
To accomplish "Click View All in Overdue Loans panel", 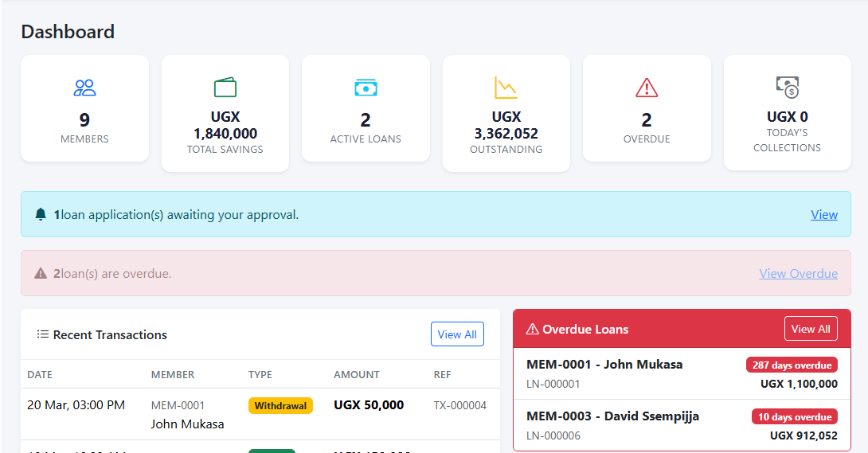I will [x=811, y=329].
